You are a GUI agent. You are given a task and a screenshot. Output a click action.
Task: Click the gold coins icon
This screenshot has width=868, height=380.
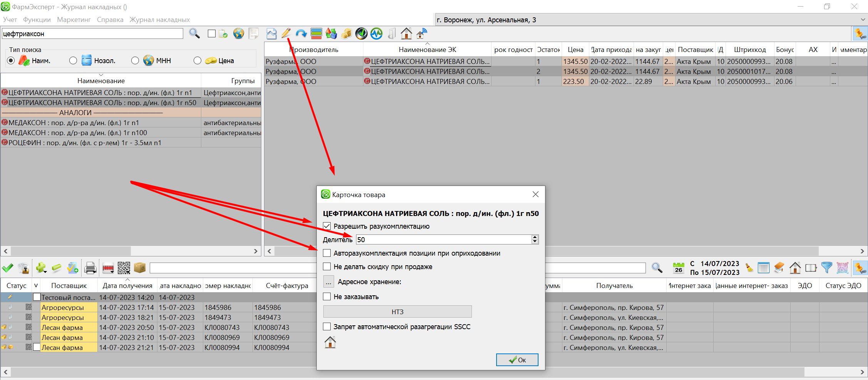click(346, 34)
